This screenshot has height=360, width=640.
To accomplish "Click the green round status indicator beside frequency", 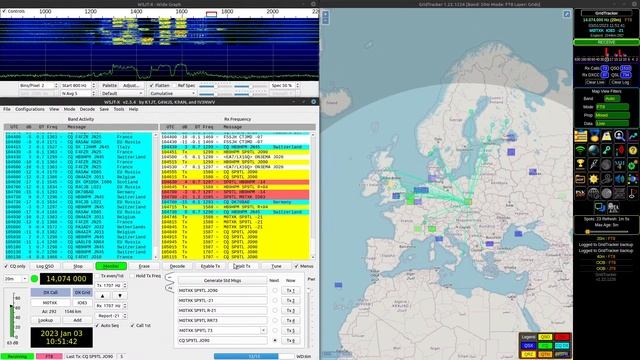I will [x=34, y=279].
